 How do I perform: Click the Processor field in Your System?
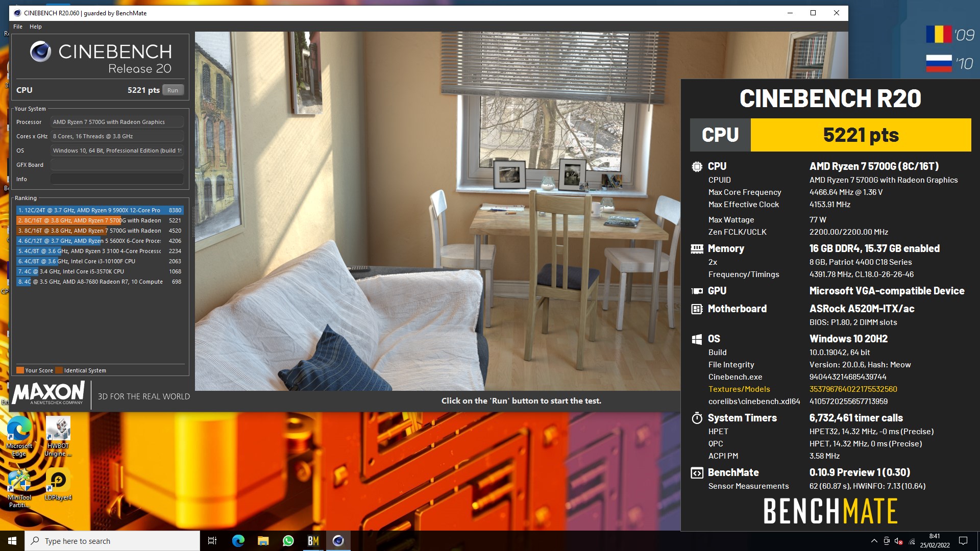(117, 122)
